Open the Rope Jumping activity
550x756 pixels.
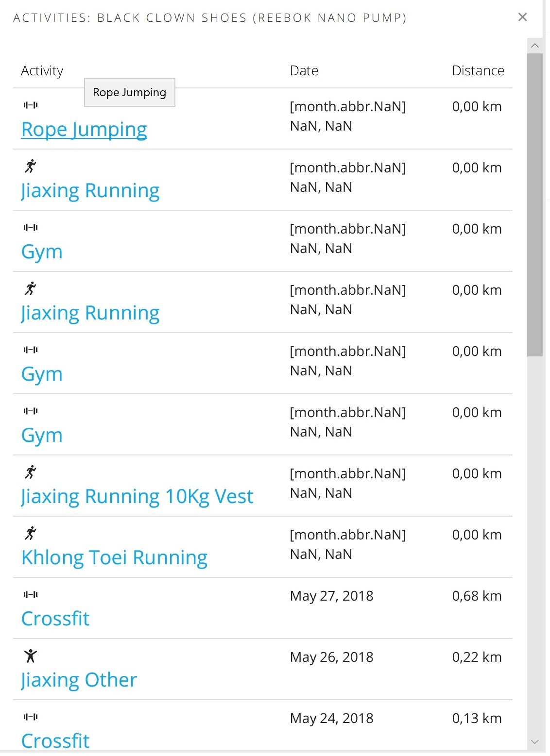pyautogui.click(x=84, y=130)
